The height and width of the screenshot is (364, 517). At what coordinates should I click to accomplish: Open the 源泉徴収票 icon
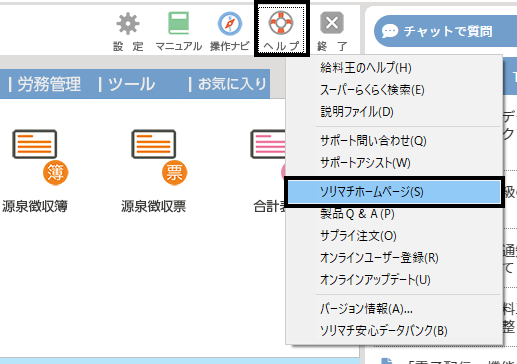[x=159, y=157]
